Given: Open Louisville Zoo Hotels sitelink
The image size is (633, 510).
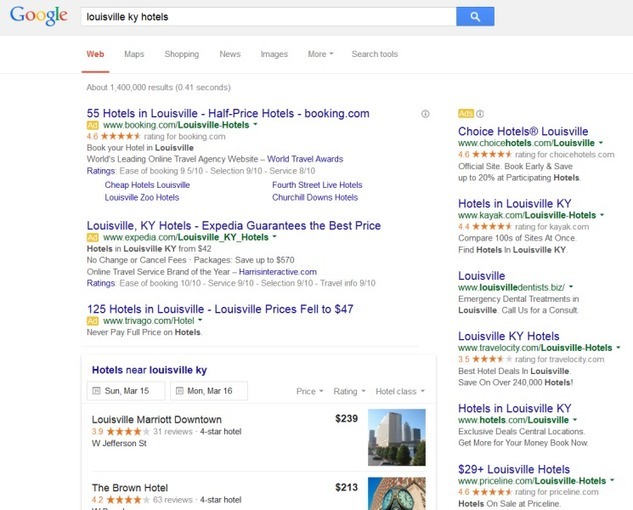Looking at the screenshot, I should click(142, 197).
